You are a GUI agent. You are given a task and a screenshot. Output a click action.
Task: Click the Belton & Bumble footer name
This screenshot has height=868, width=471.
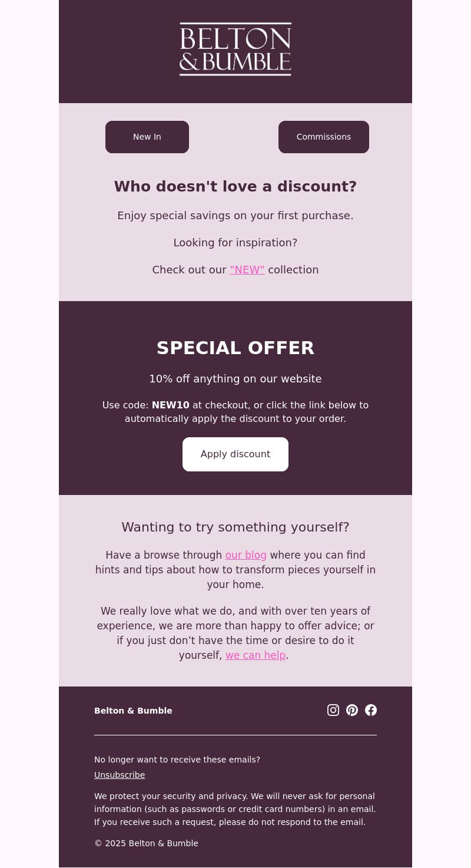tap(133, 711)
